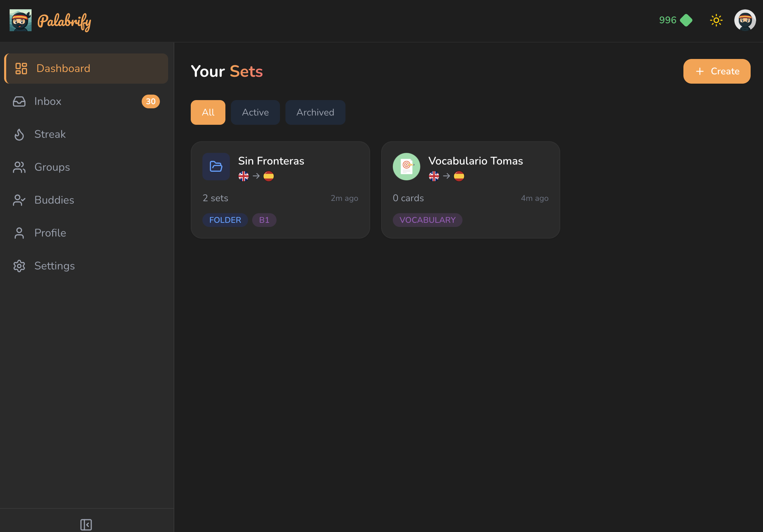Open the Vocabulario Tomas title

tap(476, 161)
